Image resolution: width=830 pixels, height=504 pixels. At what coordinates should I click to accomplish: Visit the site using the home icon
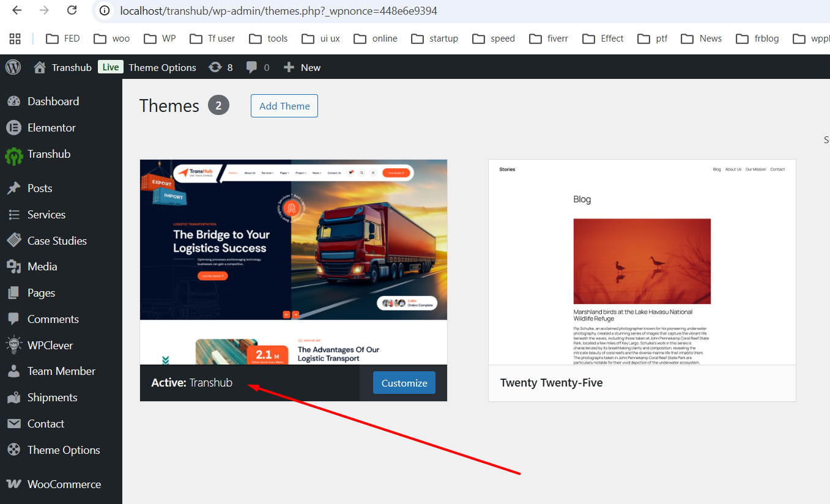[x=39, y=67]
